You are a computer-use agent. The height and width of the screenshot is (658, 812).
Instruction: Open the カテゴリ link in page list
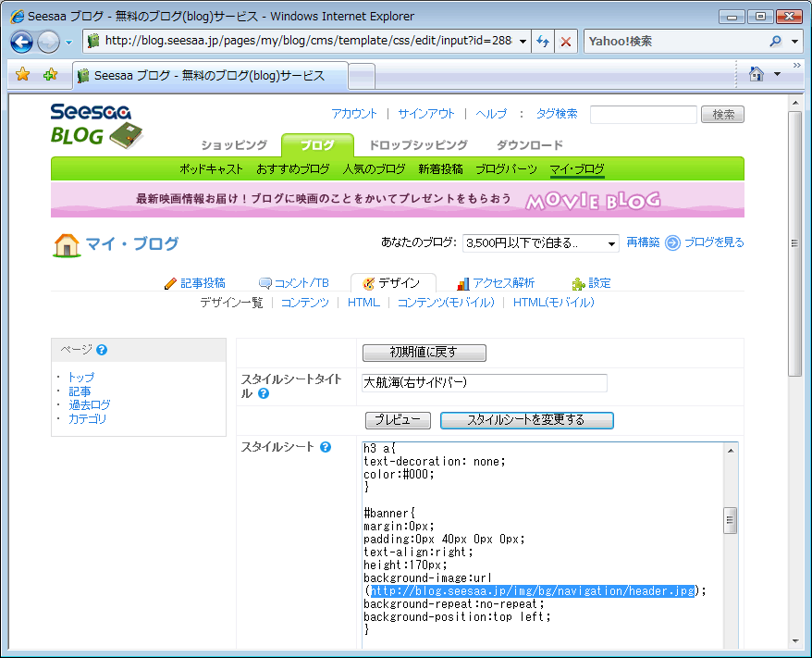tap(88, 419)
